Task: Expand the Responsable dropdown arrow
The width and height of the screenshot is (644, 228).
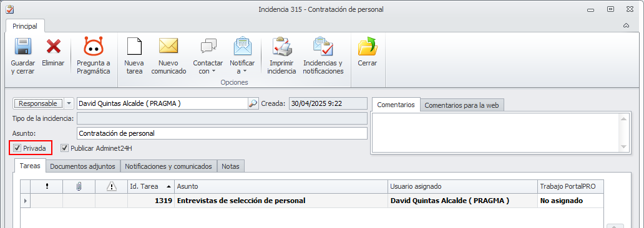Action: 69,104
